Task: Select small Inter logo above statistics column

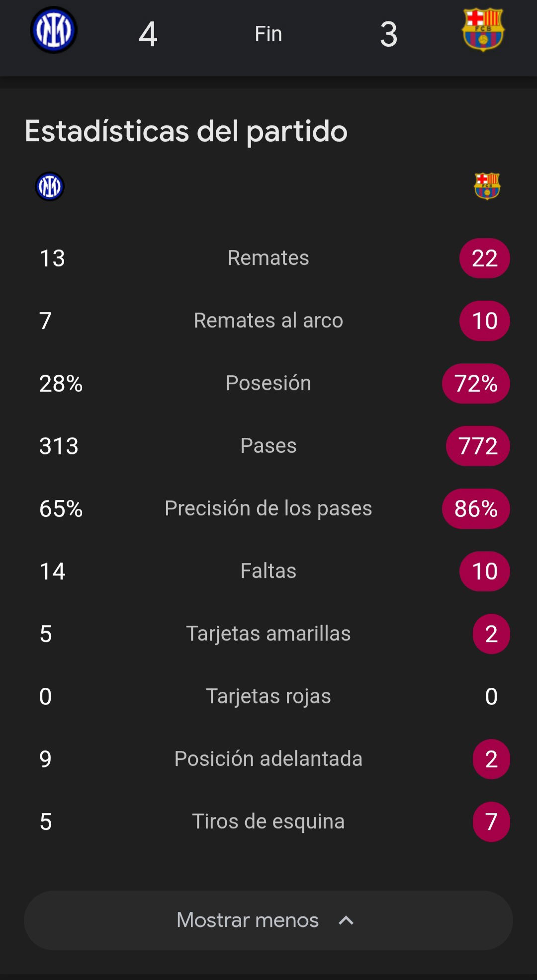Action: pos(50,186)
